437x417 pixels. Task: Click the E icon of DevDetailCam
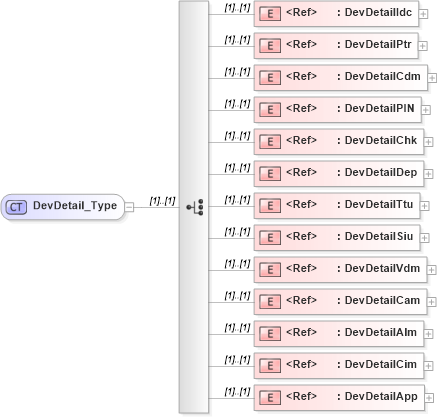tap(270, 302)
